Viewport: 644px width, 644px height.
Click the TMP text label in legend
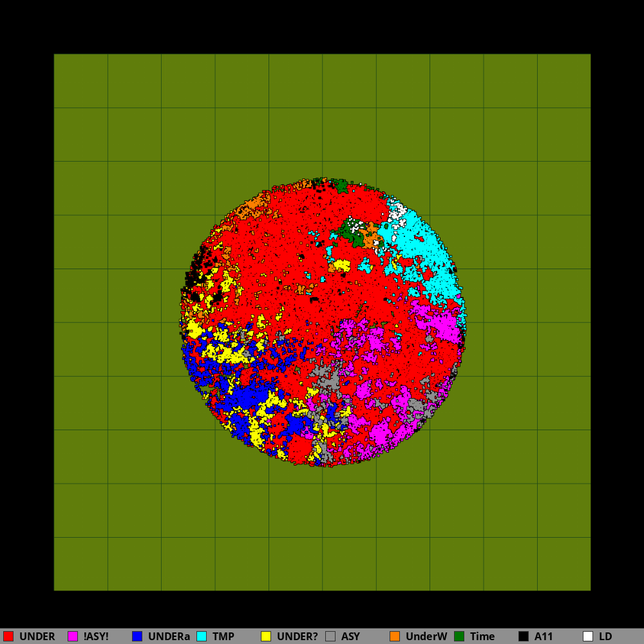click(x=223, y=636)
